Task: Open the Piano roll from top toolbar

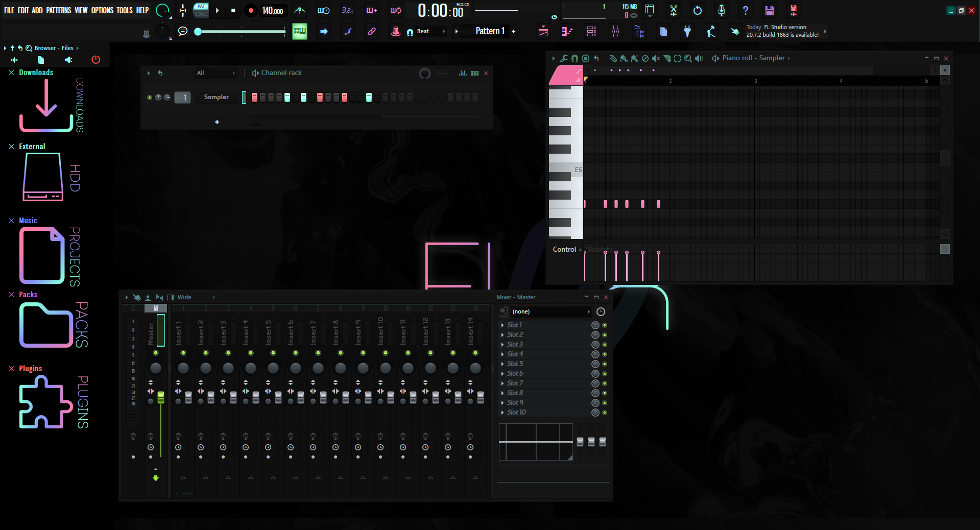Action: point(567,32)
